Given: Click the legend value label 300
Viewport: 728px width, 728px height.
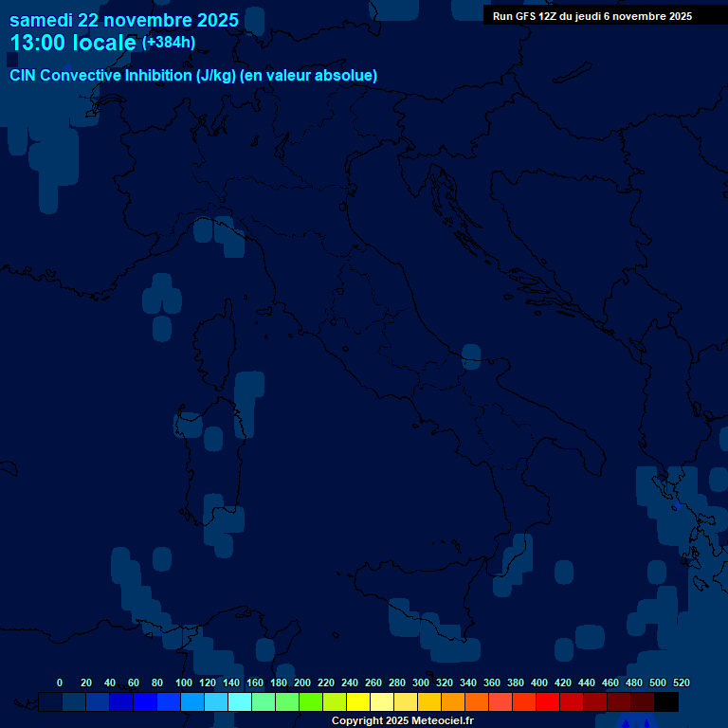Looking at the screenshot, I should pyautogui.click(x=420, y=682).
